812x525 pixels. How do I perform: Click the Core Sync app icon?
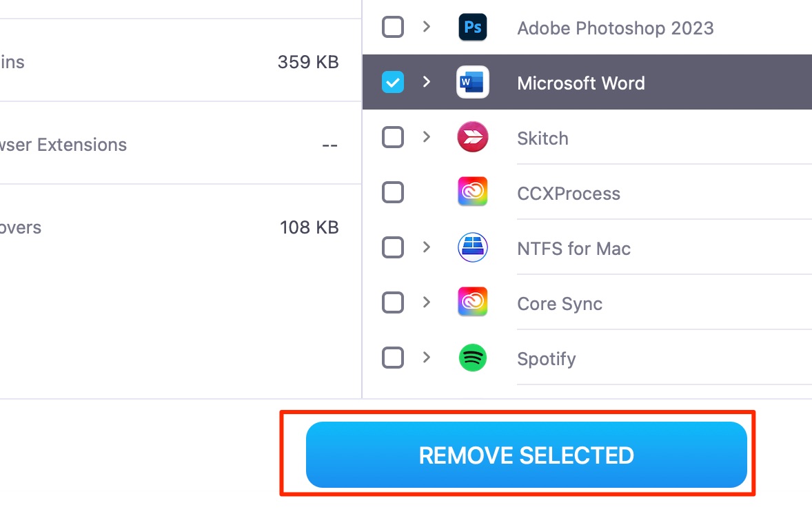pyautogui.click(x=472, y=302)
